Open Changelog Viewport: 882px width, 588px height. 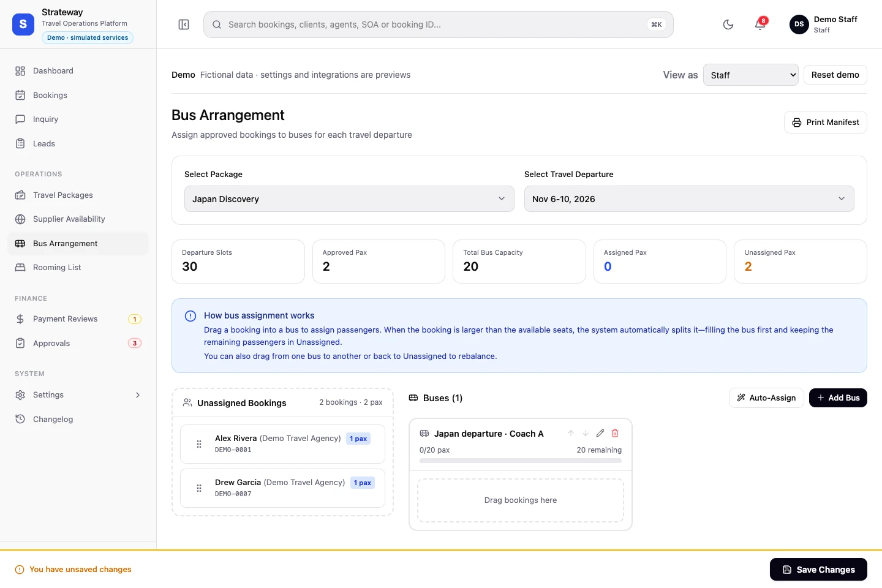click(78, 420)
